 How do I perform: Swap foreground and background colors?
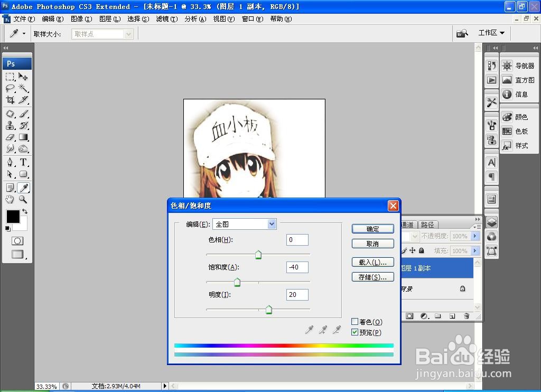pyautogui.click(x=25, y=211)
